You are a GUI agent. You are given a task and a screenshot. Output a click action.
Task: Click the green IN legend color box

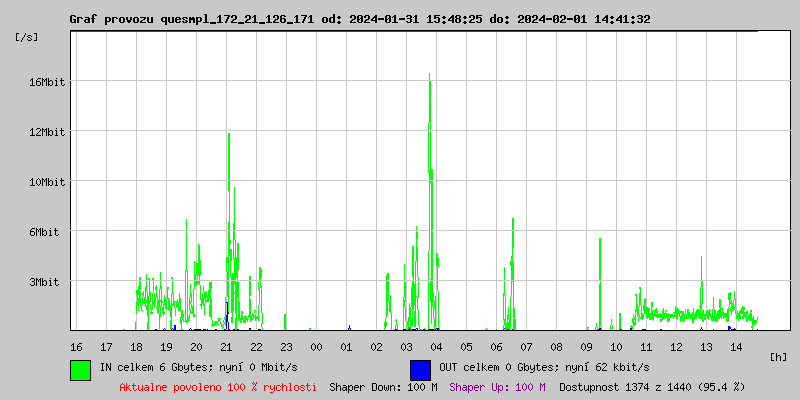(x=81, y=369)
